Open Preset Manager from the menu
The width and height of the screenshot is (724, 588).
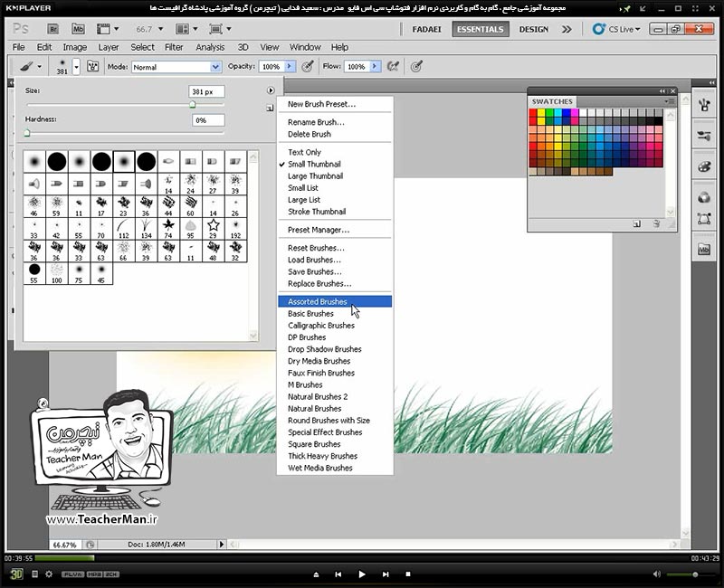335,230
